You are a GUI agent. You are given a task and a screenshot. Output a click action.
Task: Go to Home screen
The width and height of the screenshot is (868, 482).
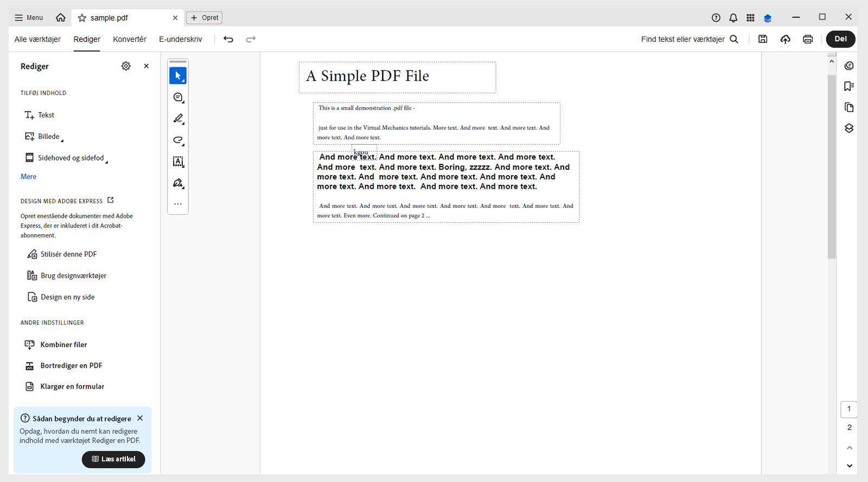tap(61, 18)
